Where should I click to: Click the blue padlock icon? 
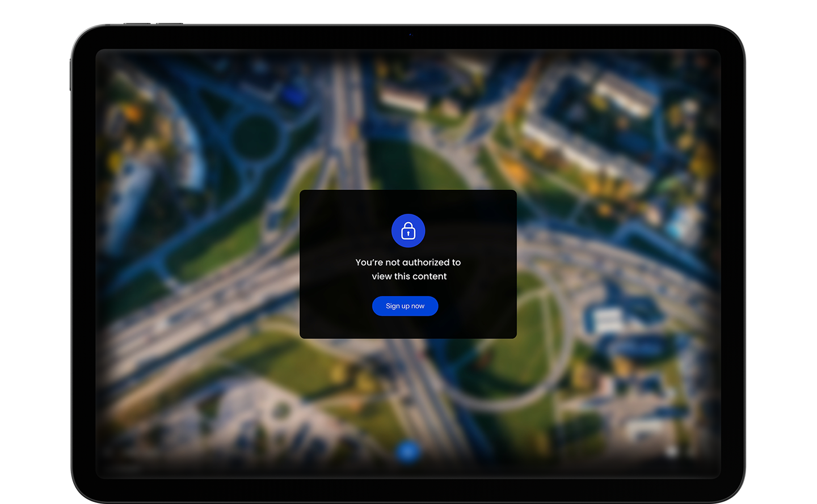(x=408, y=231)
